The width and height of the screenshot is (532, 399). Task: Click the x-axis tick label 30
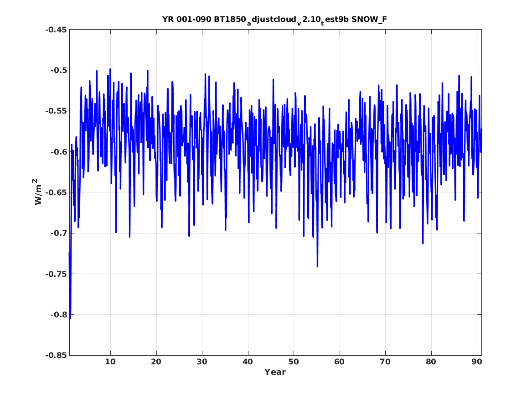202,362
